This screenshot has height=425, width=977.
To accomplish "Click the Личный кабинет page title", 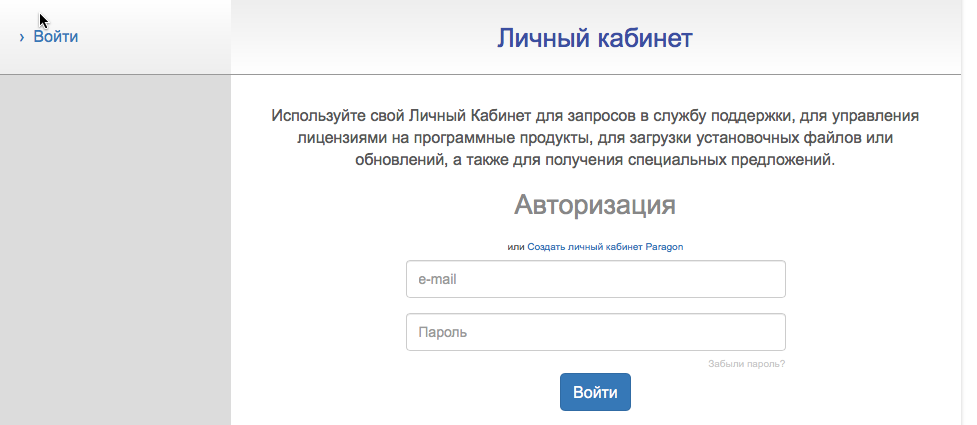I will click(x=594, y=38).
